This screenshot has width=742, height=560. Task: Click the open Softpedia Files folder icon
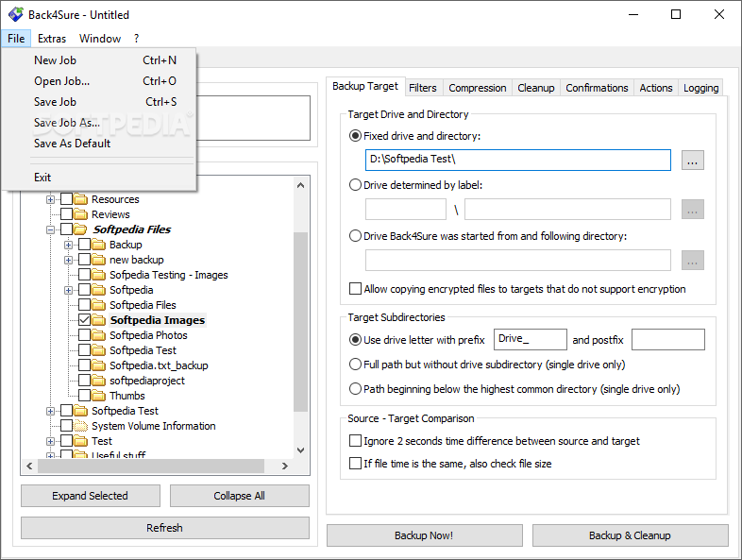tap(81, 229)
